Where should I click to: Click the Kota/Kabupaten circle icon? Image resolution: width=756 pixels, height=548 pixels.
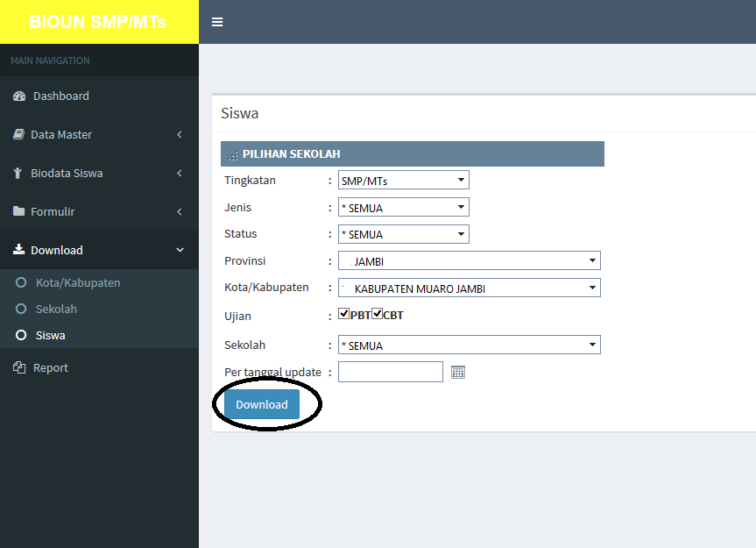[21, 282]
